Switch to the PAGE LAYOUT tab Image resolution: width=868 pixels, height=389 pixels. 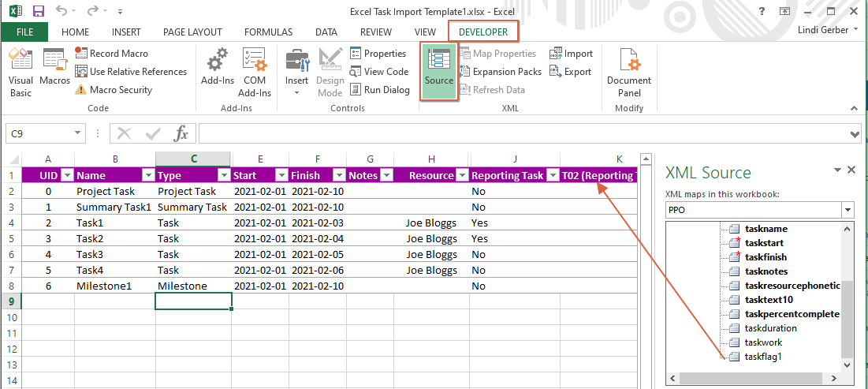[192, 32]
